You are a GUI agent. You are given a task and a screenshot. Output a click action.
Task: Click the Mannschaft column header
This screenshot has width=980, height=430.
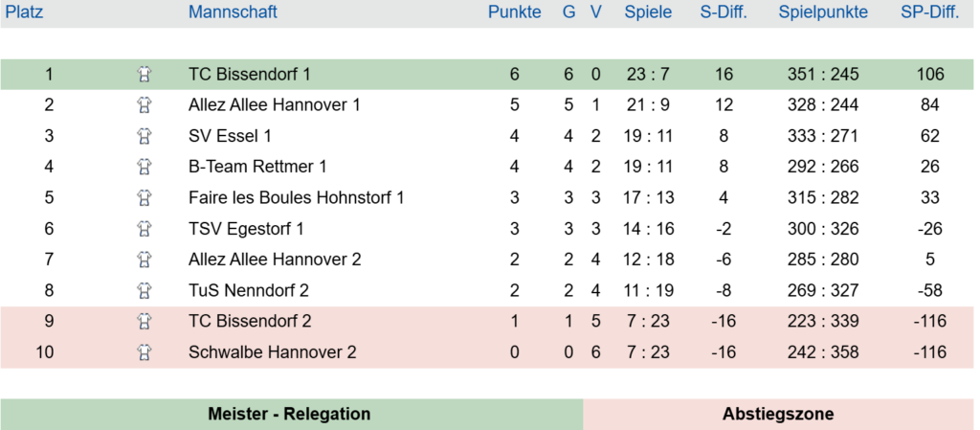click(x=233, y=12)
